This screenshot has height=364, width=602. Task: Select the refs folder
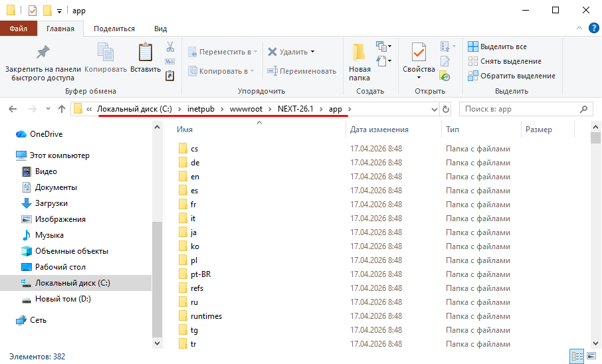(197, 288)
